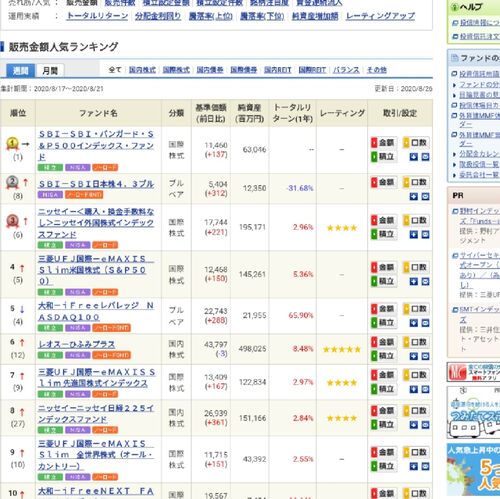Screen dimensions: 500x499
Task: Click the blue arrow icon in eMAXIS Slim先進国株式 row
Action: coord(413,389)
